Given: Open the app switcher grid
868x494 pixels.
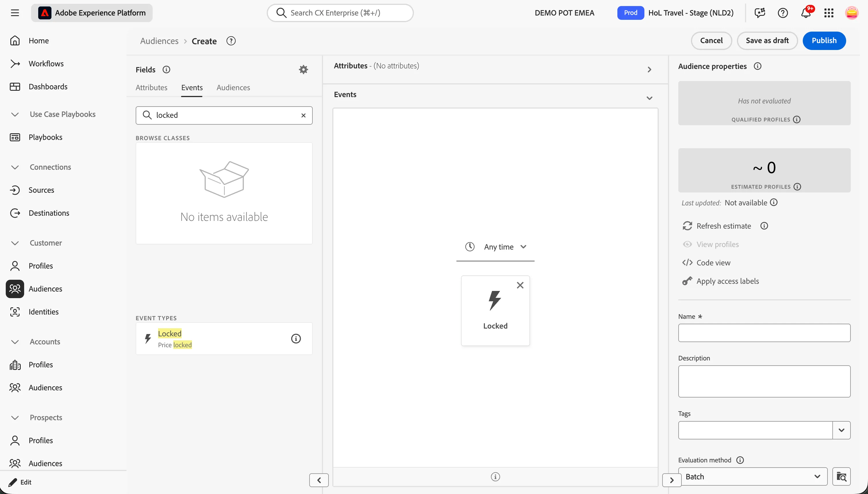Looking at the screenshot, I should (829, 13).
